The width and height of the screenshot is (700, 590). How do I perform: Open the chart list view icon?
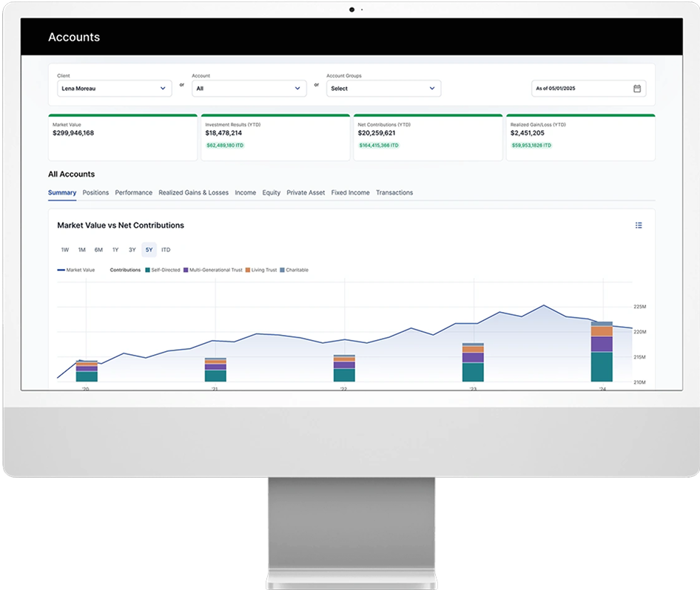[639, 226]
